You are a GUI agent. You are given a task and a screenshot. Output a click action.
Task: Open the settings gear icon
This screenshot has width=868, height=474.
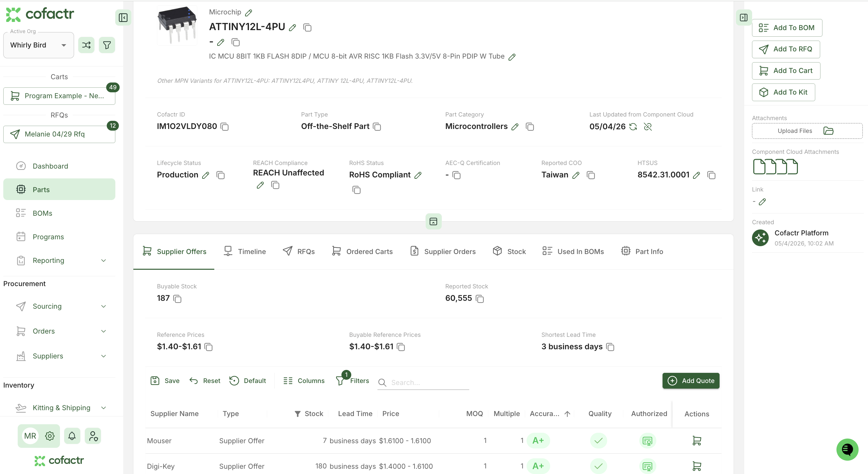[50, 436]
